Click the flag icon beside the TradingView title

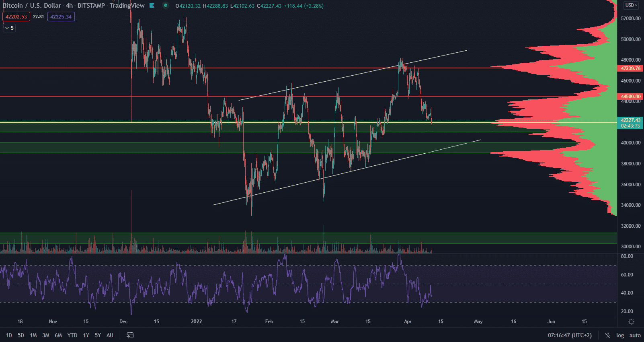[x=152, y=6]
